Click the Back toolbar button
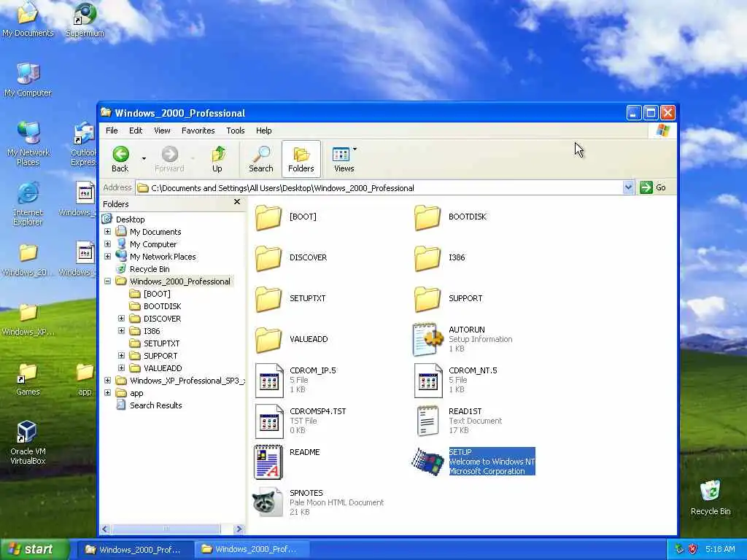Viewport: 747px width, 560px height. pos(120,159)
